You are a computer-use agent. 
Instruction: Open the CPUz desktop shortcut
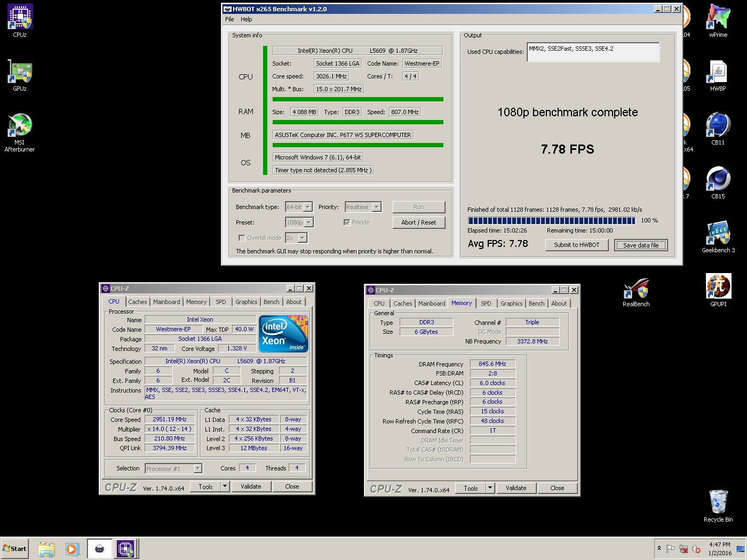coord(20,20)
